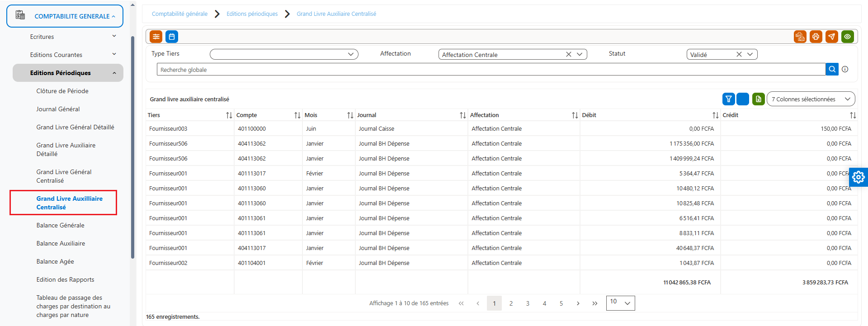Go to last page of results

(x=595, y=303)
